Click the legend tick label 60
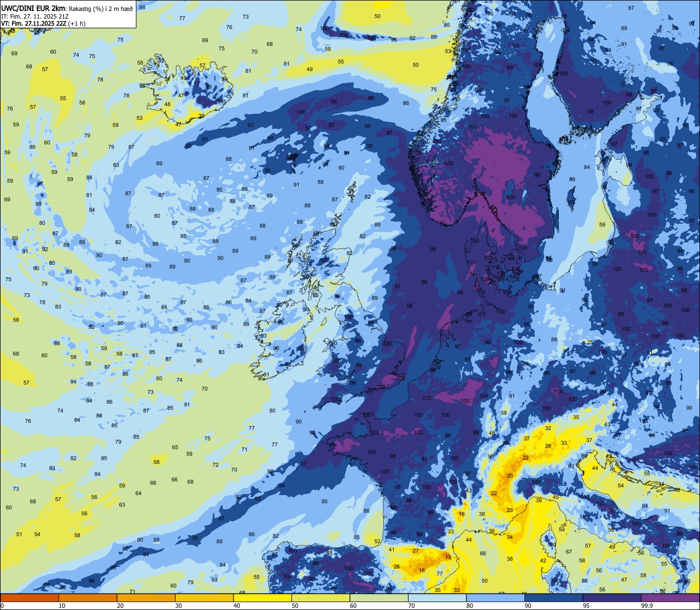The image size is (700, 610). (353, 606)
